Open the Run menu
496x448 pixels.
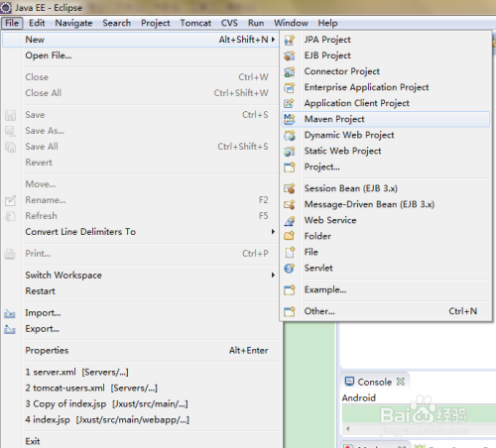pyautogui.click(x=256, y=23)
